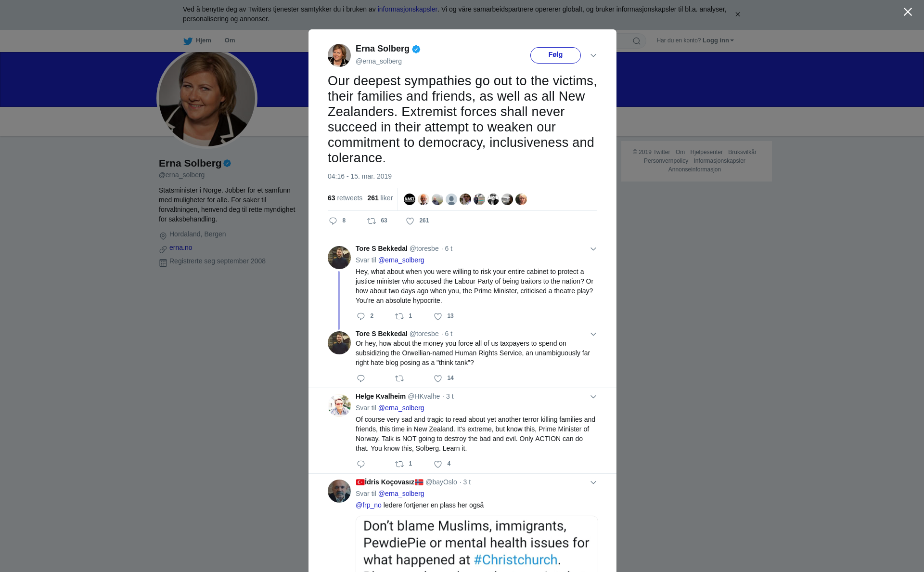Follow Erna Solberg with Følg button
Viewport: 924px width, 572px height.
(x=555, y=55)
